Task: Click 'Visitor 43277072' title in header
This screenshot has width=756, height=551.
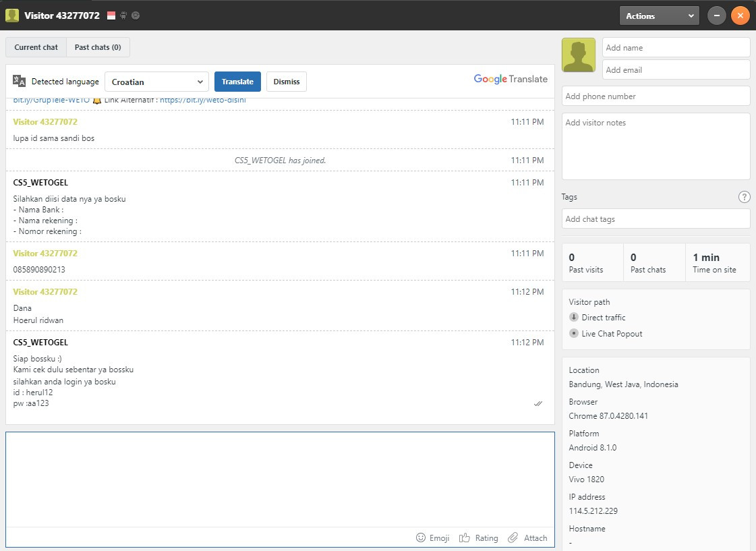Action: (x=62, y=16)
